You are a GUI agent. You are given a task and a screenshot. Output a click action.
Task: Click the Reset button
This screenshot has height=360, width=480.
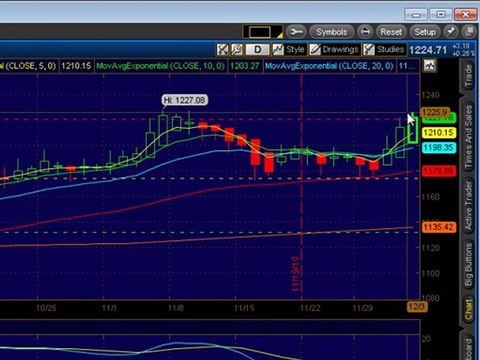(391, 32)
